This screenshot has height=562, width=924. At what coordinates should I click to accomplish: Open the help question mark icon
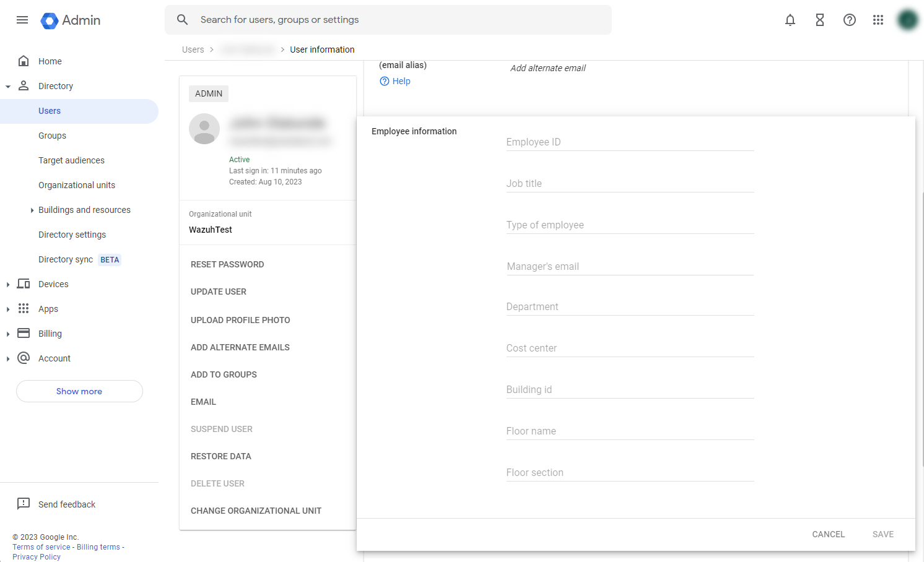(x=849, y=20)
